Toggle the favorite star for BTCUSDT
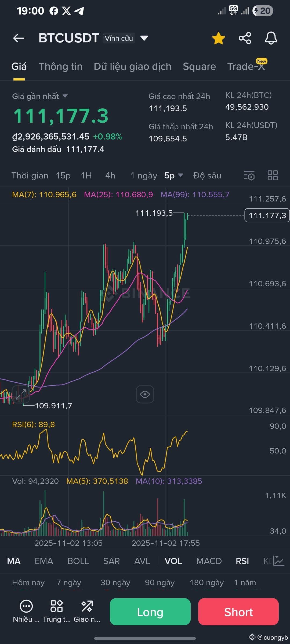Viewport: 290px width, 644px height. (219, 38)
